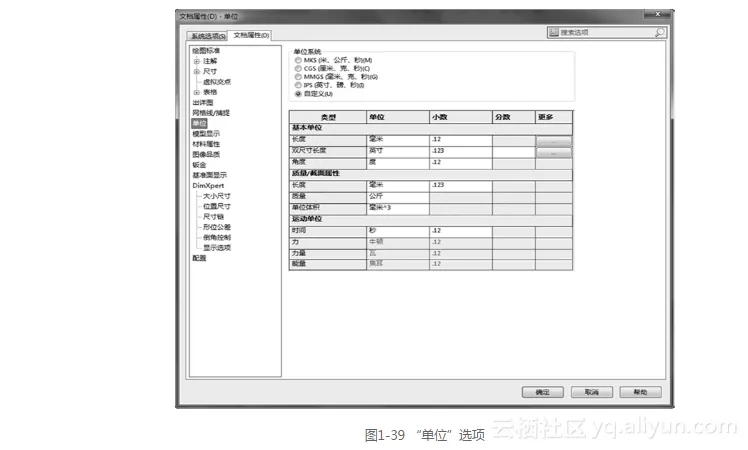Screen dimensions: 748x450
Task: Select DimXpert in the tree
Action: click(x=208, y=186)
